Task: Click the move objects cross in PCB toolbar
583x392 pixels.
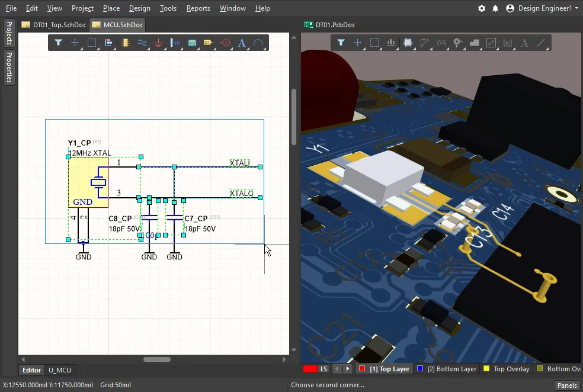Action: pyautogui.click(x=358, y=43)
